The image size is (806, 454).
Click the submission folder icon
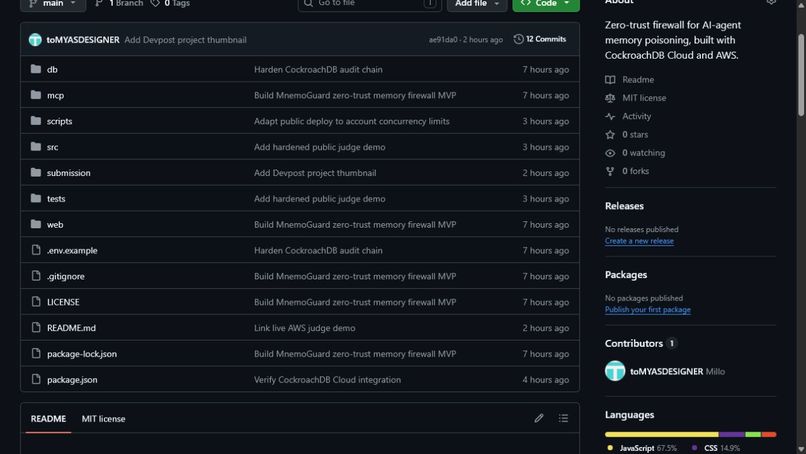[x=35, y=172]
